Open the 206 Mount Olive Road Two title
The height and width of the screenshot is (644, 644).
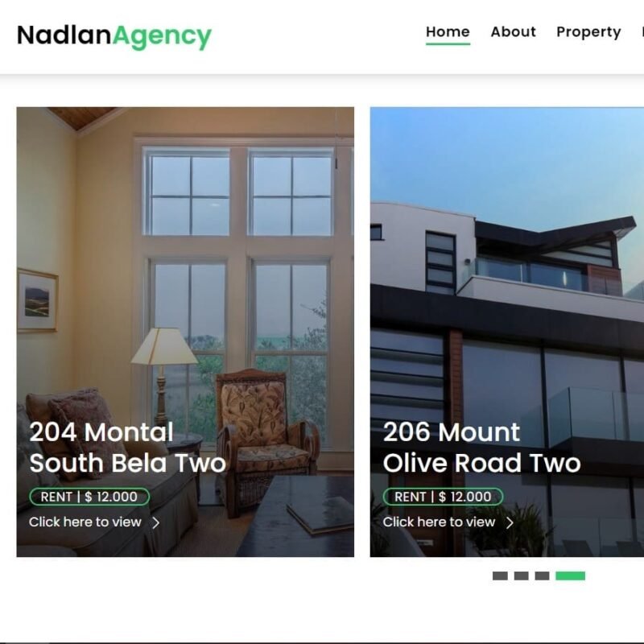click(x=481, y=448)
